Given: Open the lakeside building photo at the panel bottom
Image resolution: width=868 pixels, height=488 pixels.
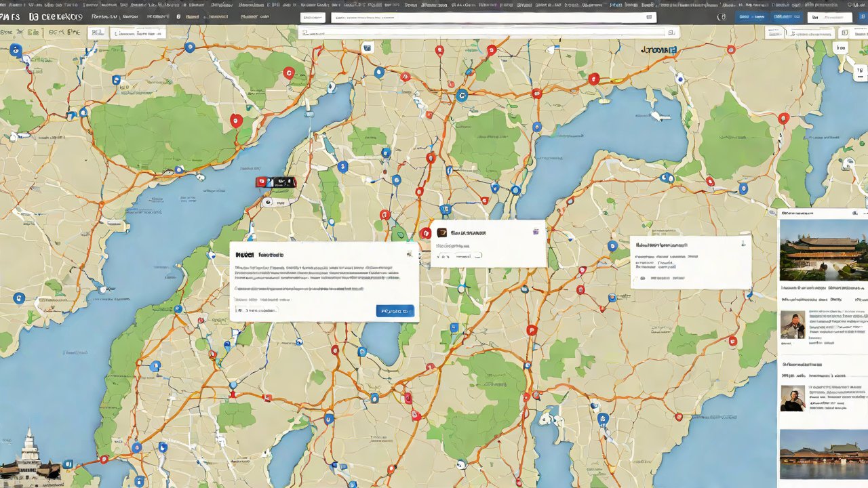Looking at the screenshot, I should (x=823, y=454).
